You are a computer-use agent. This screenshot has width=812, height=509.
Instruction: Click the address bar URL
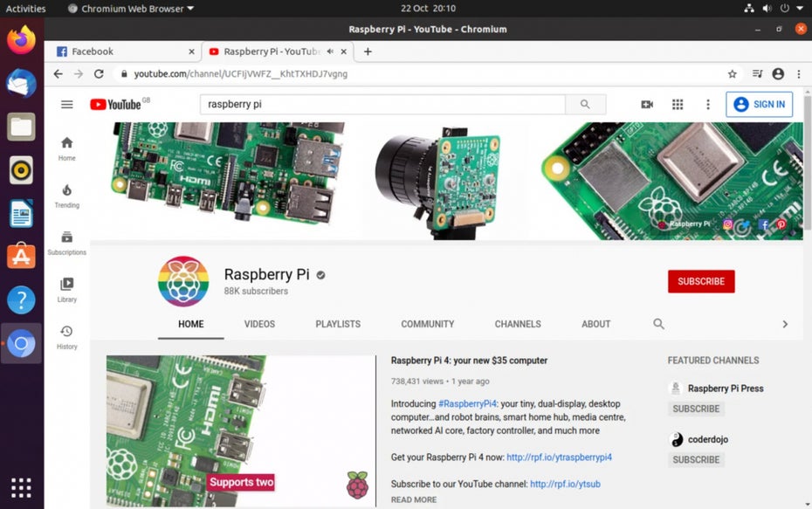point(241,74)
